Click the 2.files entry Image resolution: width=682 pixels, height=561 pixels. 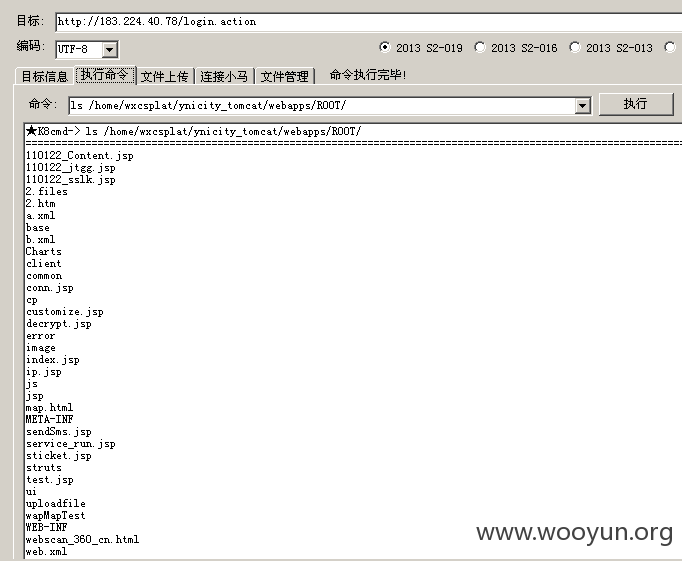pyautogui.click(x=47, y=192)
